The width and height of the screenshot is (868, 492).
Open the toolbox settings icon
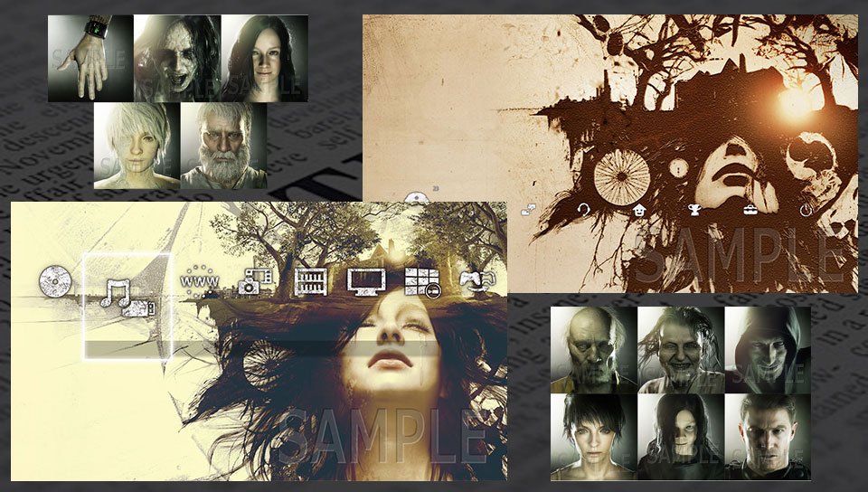point(750,210)
